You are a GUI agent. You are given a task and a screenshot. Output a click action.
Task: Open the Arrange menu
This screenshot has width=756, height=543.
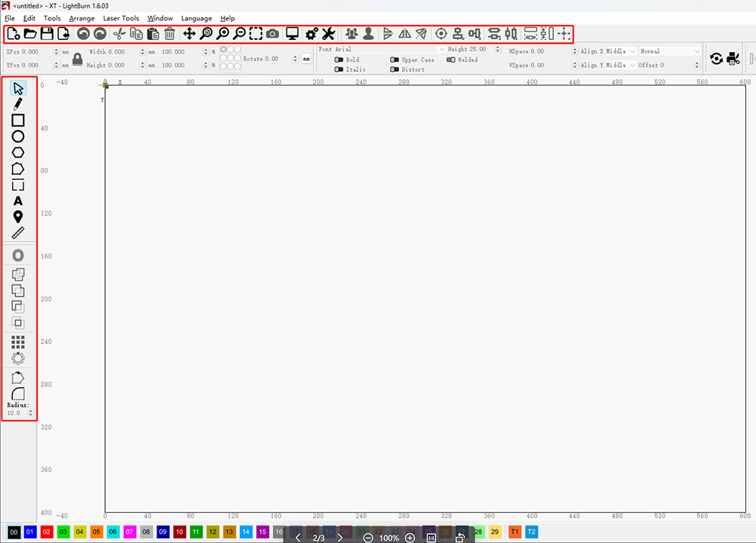82,18
